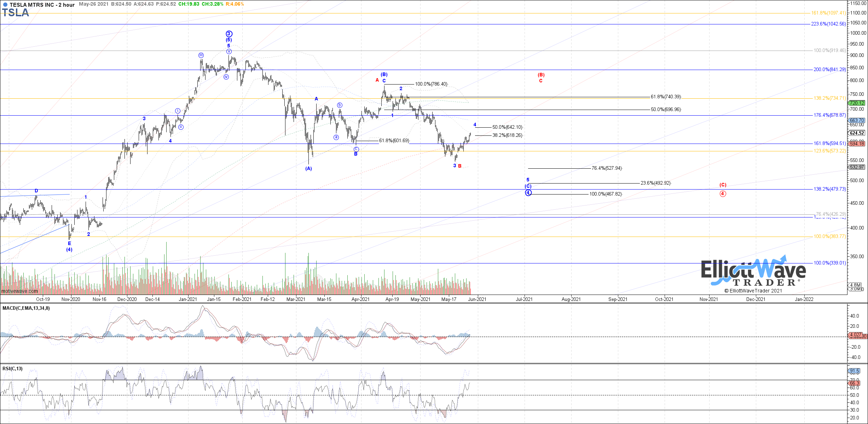Select the red circled 4 wave label

(x=723, y=194)
